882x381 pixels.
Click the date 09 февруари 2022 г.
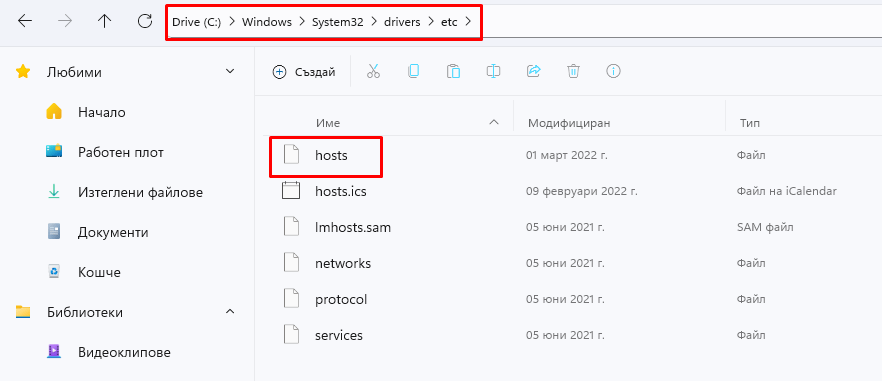coord(582,191)
